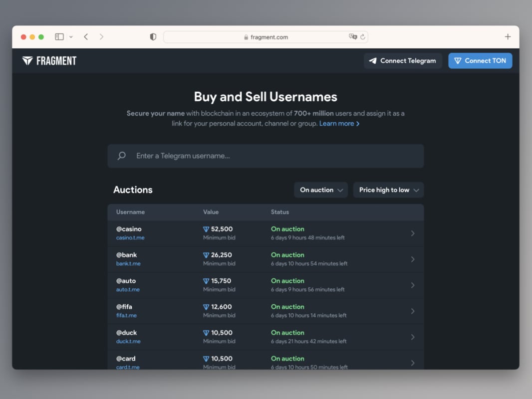
Task: Go forward with the browser forward arrow
Action: [101, 36]
